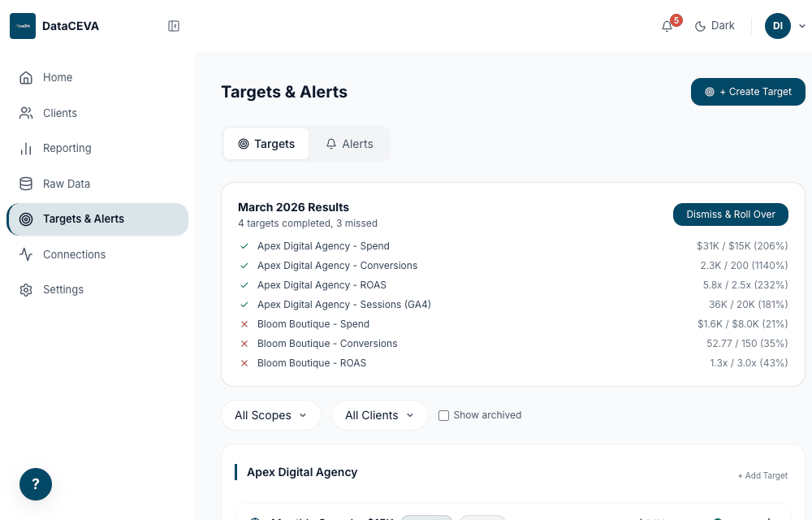The image size is (812, 520).
Task: Switch to the Alerts tab
Action: (349, 144)
